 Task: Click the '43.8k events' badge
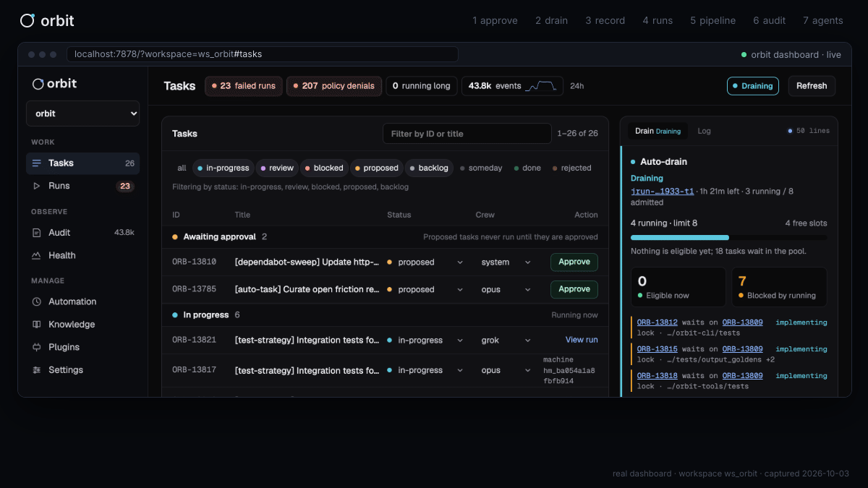tap(513, 86)
